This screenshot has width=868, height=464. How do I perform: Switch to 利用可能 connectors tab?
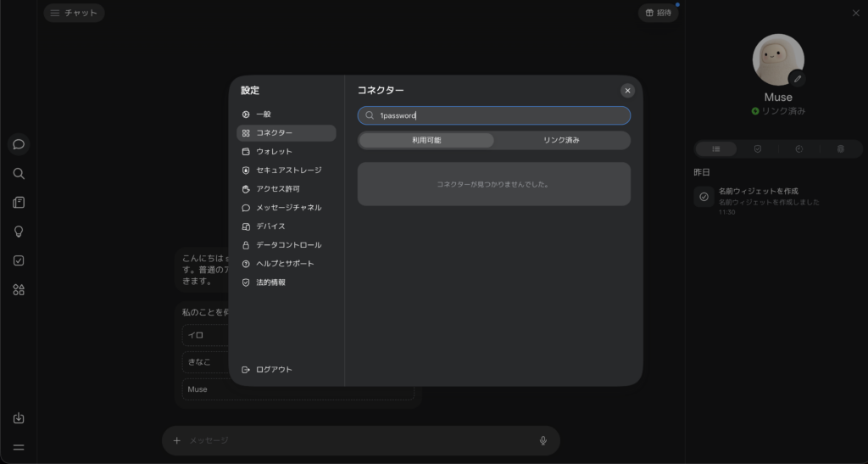(426, 140)
